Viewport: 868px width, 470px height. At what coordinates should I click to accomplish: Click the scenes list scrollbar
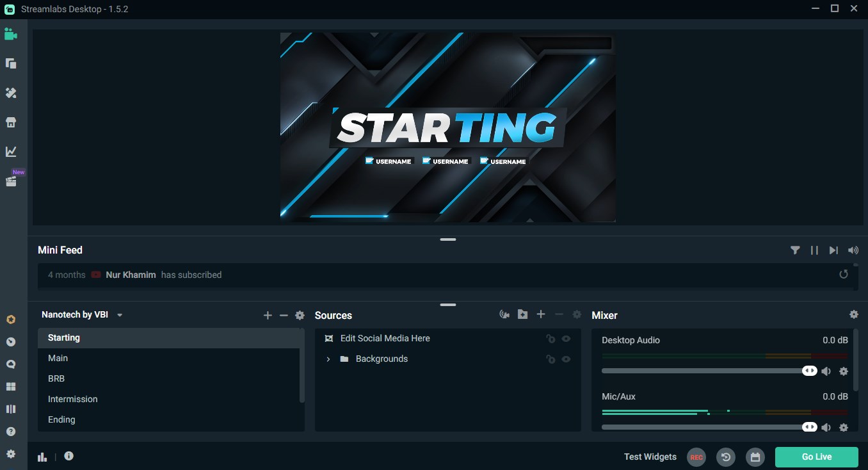click(x=302, y=366)
